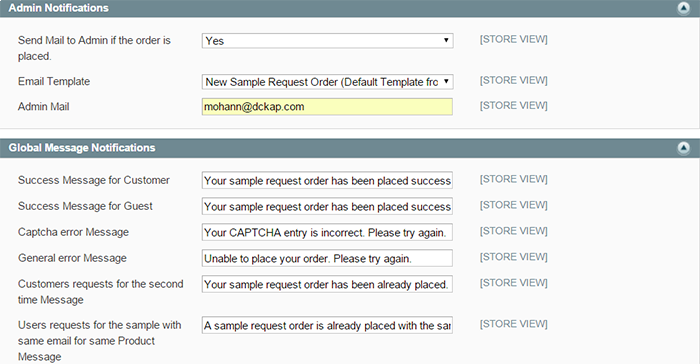Click the Admin Mail label
Screen dimensions: 700x364
[x=43, y=106]
